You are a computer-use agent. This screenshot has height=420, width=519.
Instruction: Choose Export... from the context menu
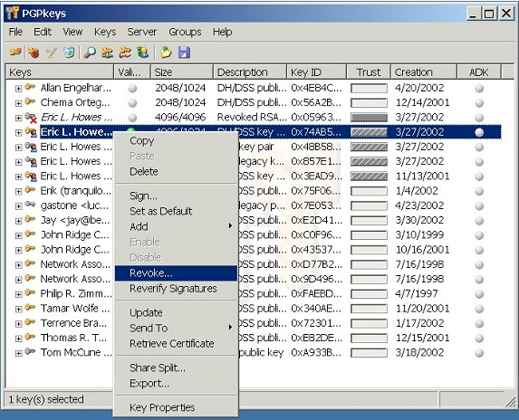(x=176, y=383)
